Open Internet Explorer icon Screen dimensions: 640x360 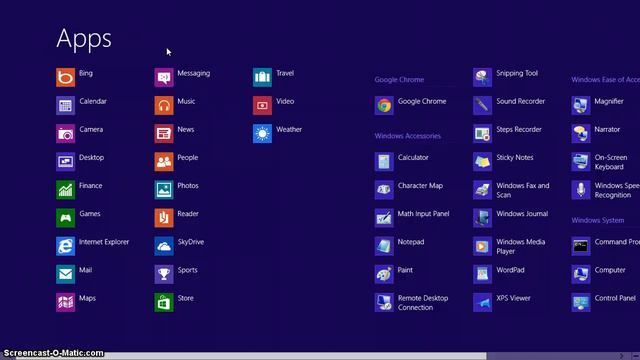(65, 247)
